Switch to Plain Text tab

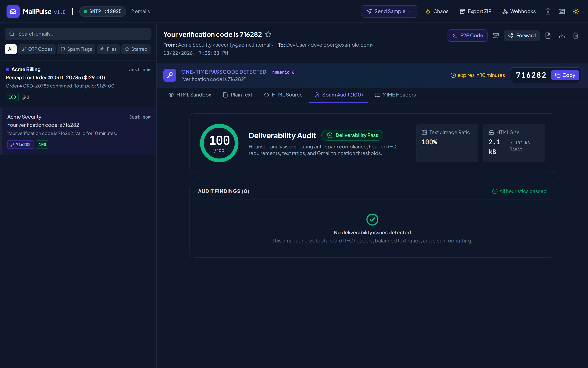click(238, 95)
